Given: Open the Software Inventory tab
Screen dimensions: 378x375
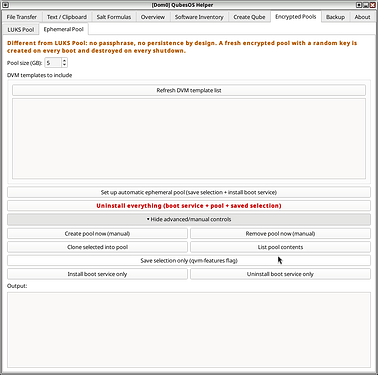Looking at the screenshot, I should (x=199, y=17).
